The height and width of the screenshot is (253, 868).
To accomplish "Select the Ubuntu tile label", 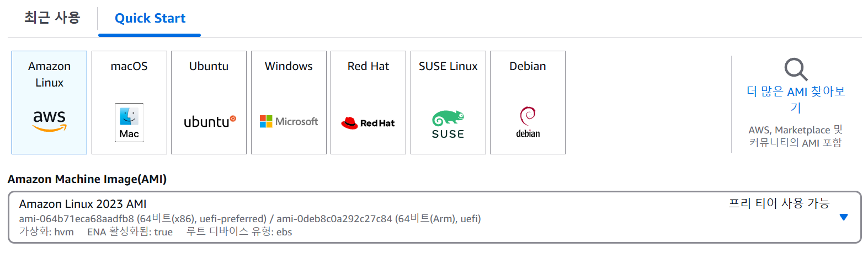I will tap(209, 66).
